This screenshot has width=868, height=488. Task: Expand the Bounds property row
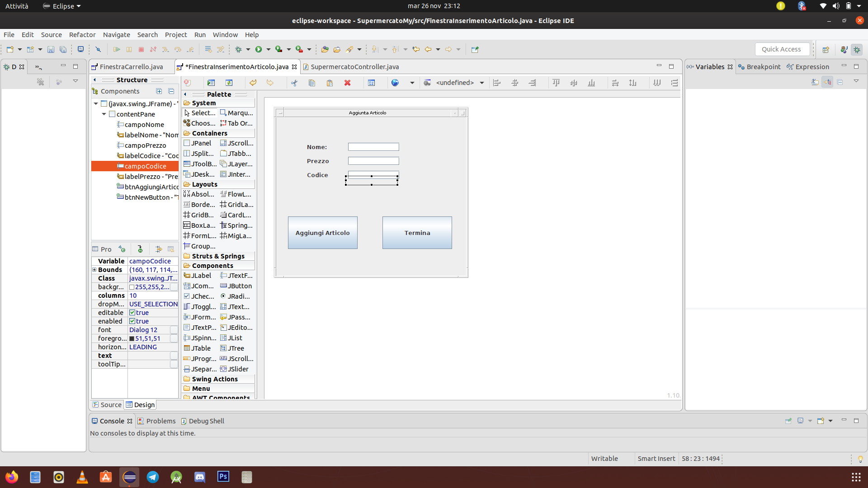click(x=94, y=270)
